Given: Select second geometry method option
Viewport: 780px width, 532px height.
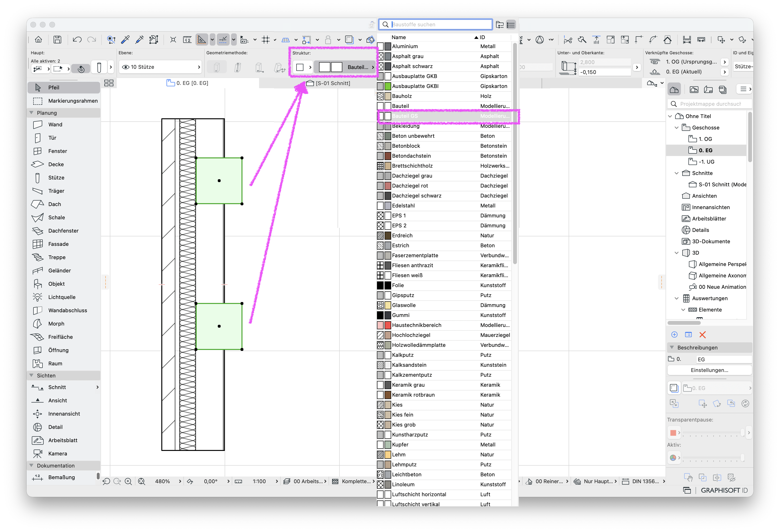Looking at the screenshot, I should coord(238,67).
